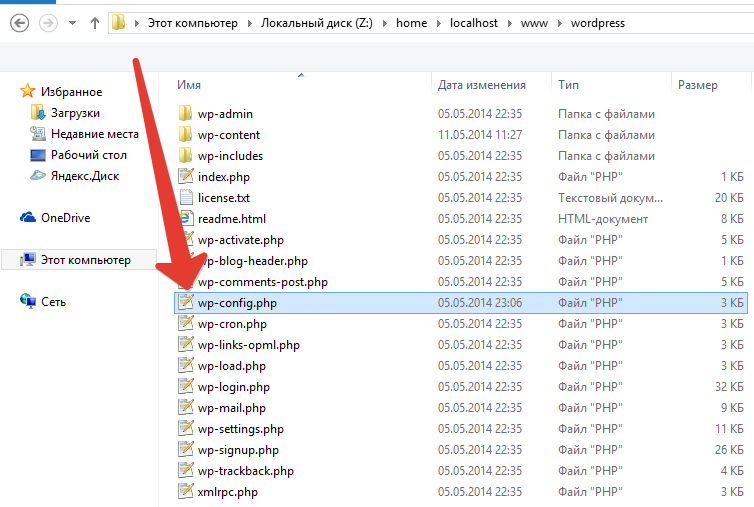
Task: Expand the chevron after Этот компьютер breadcrumb
Action: 250,23
